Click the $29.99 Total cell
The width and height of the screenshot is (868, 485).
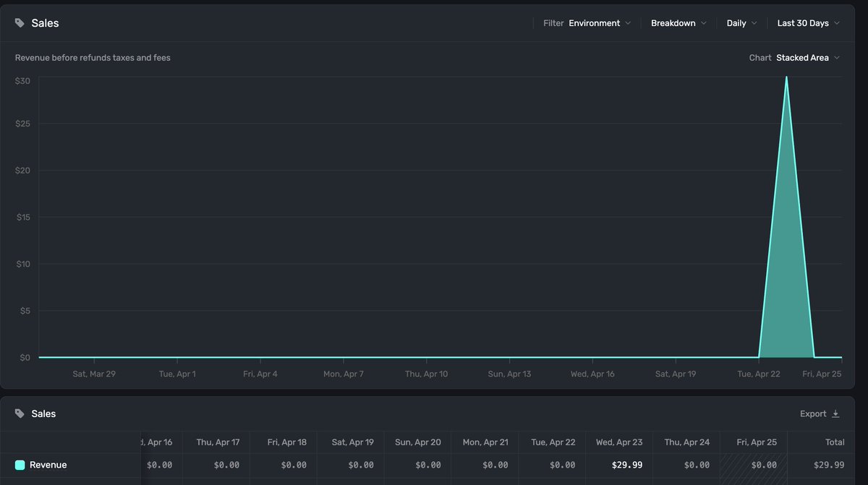click(x=829, y=465)
